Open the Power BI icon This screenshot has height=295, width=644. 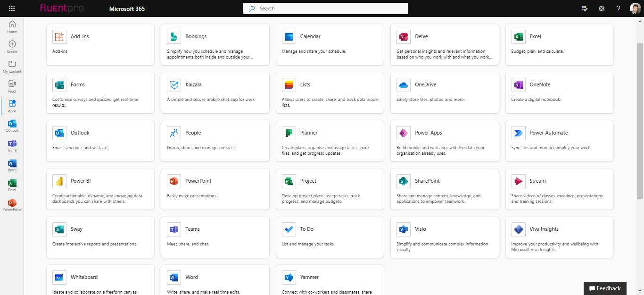coord(59,181)
